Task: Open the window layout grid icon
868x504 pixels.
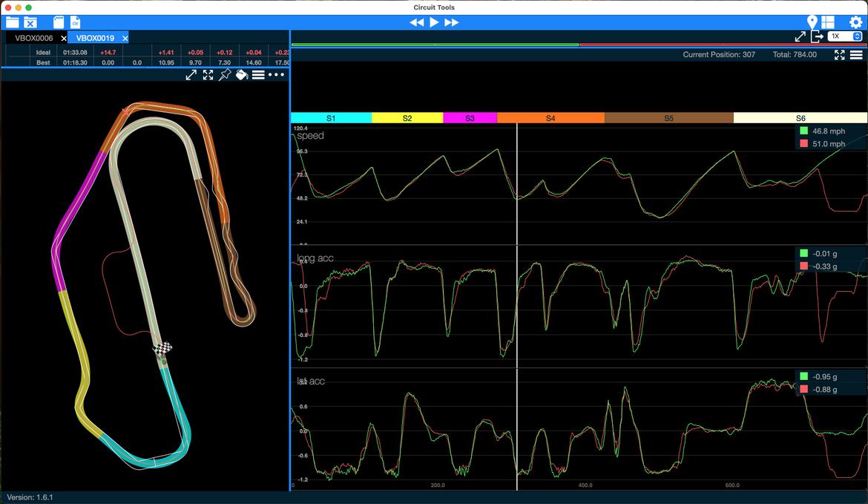Action: 828,22
